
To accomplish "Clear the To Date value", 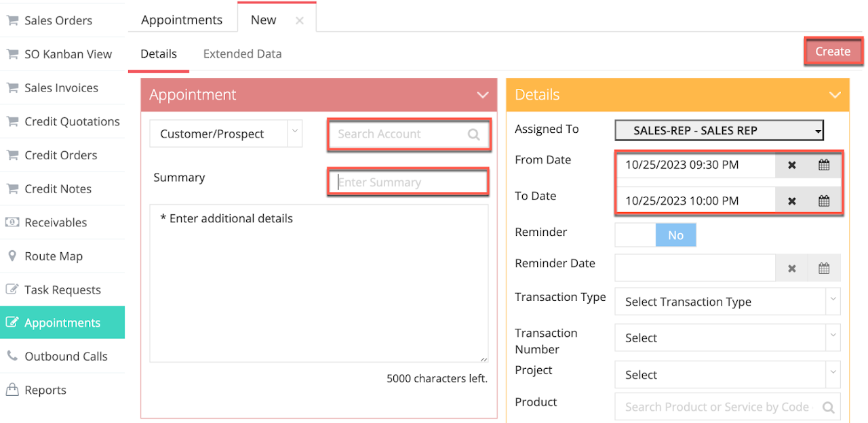I will click(791, 201).
